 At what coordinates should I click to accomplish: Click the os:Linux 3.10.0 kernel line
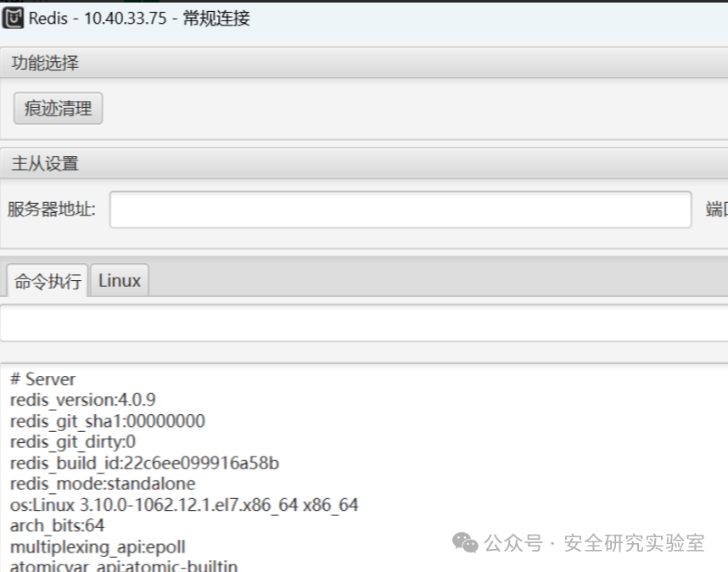pyautogui.click(x=184, y=505)
